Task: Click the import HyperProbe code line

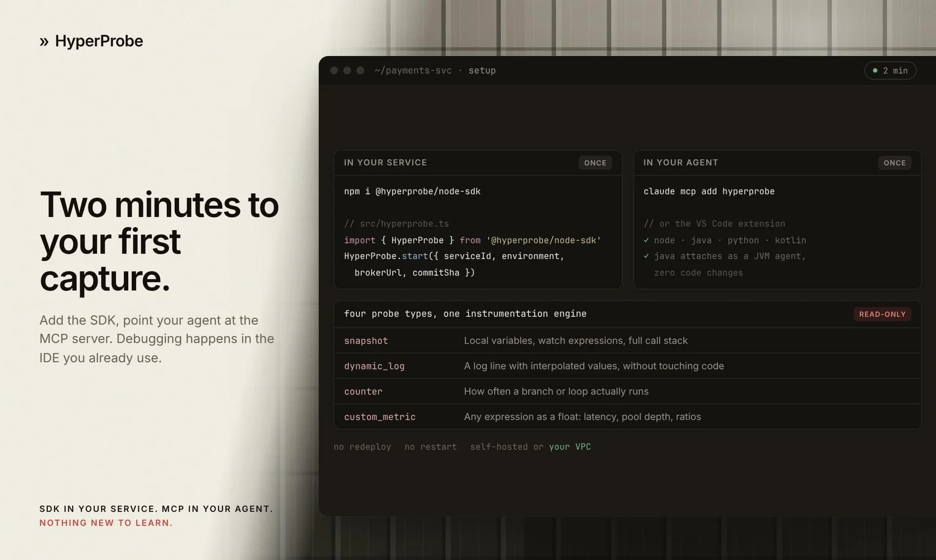Action: [x=472, y=240]
